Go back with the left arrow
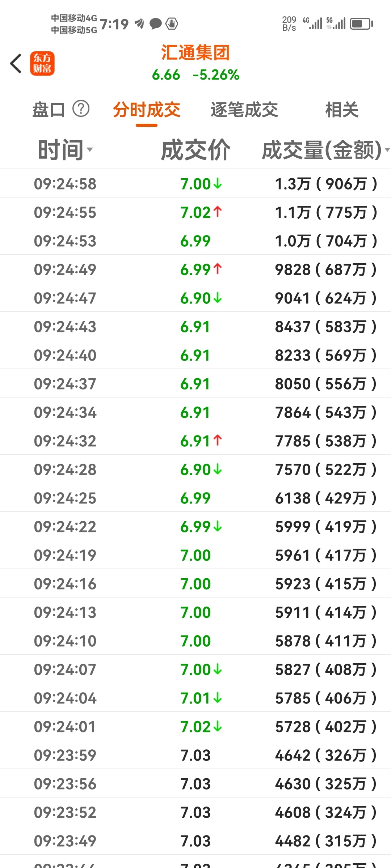Image resolution: width=391 pixels, height=868 pixels. tap(16, 64)
